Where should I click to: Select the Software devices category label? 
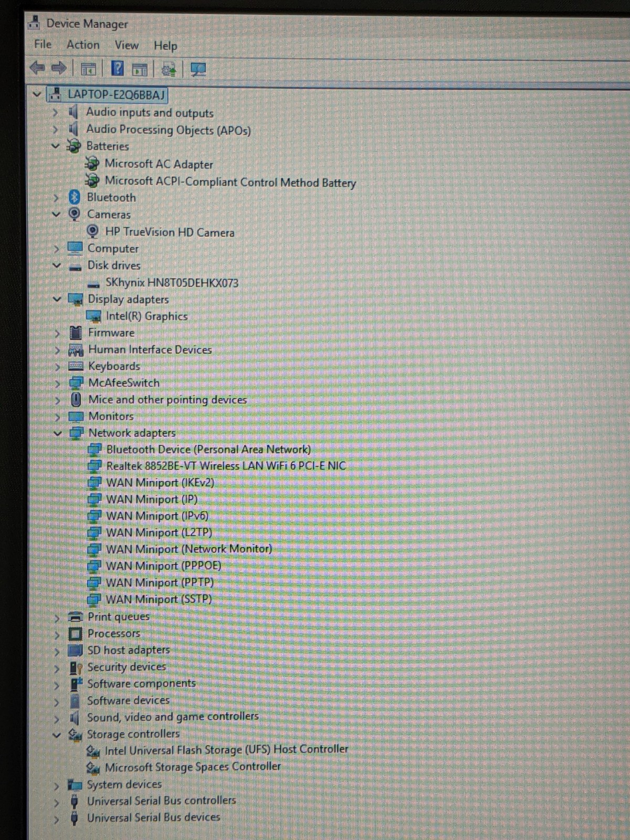tap(129, 700)
